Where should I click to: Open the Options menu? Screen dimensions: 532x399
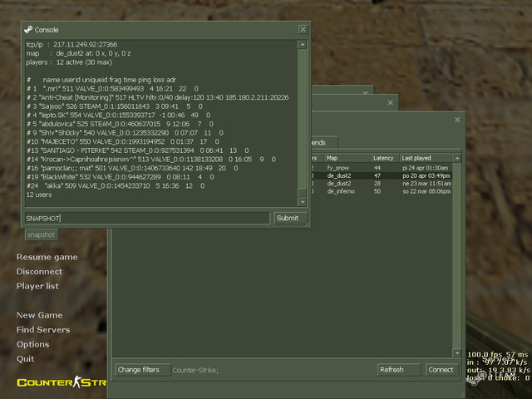pyautogui.click(x=32, y=344)
